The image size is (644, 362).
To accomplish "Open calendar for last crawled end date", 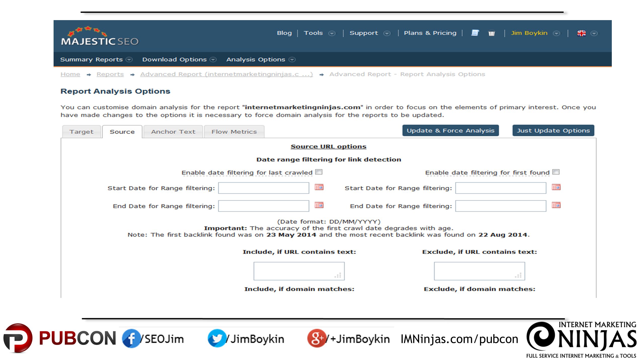I will (x=319, y=205).
